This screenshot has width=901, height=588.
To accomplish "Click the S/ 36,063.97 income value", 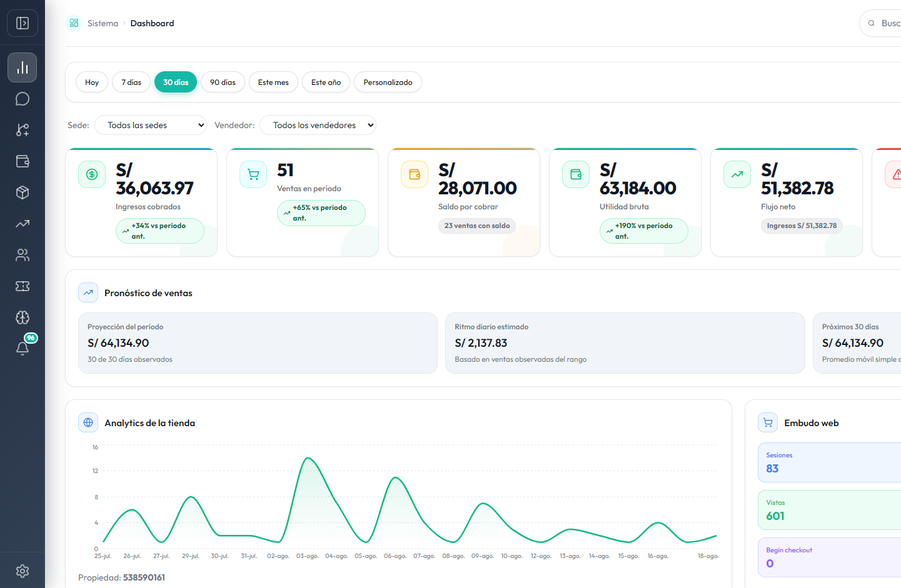I will (154, 179).
